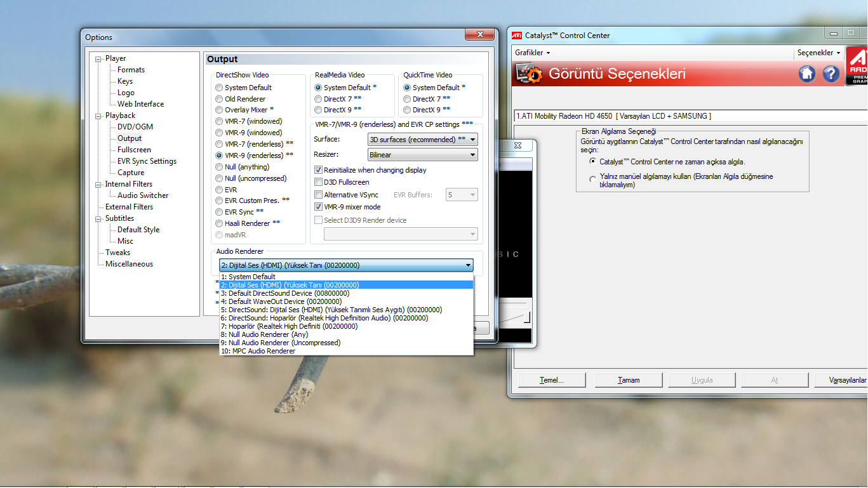This screenshot has width=868, height=488.
Task: Open the EVR Buffers dropdown
Action: (x=462, y=195)
